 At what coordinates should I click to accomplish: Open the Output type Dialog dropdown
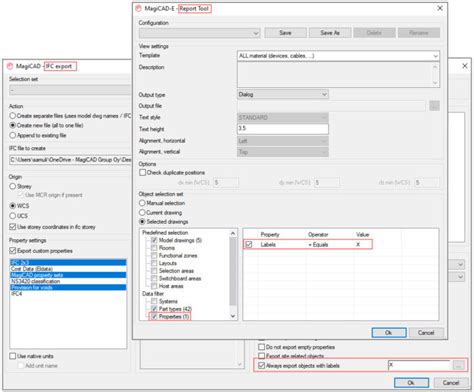283,94
